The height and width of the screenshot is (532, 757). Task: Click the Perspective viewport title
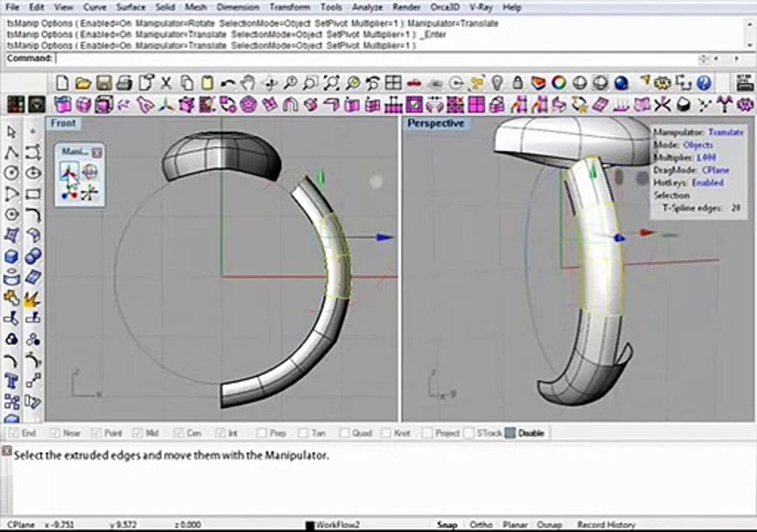[436, 123]
